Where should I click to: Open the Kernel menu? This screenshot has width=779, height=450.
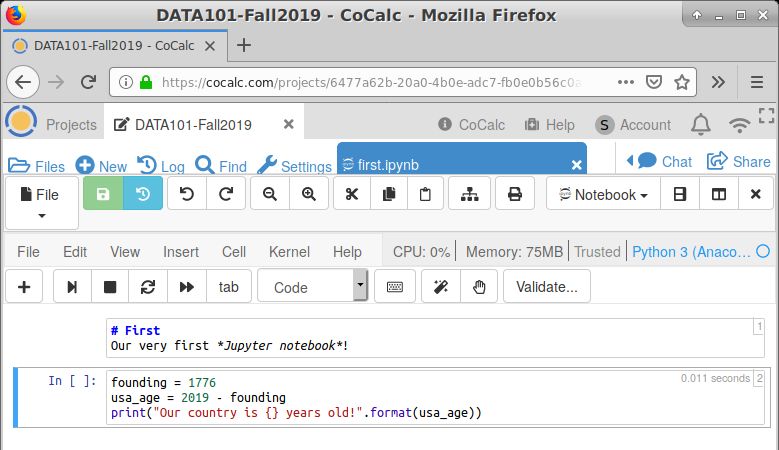pos(289,252)
